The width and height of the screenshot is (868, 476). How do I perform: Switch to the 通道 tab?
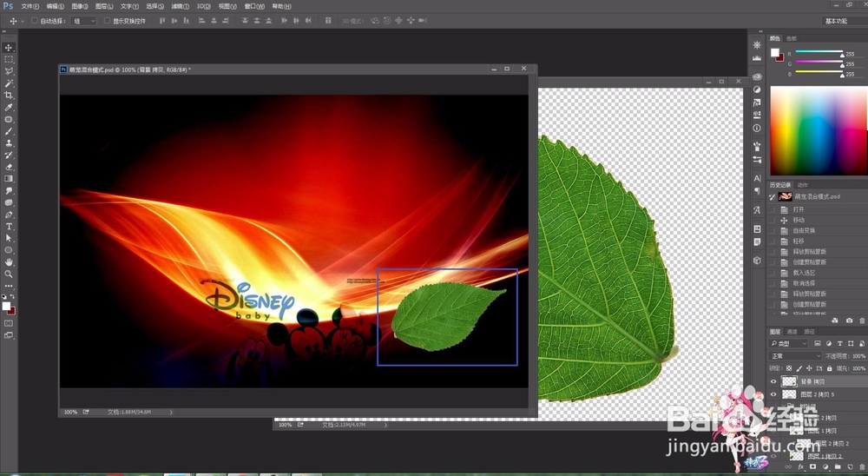tap(792, 331)
